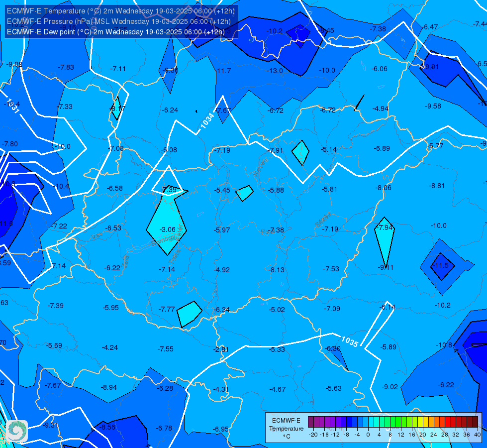Click the -5.02 temperature value
487x448 pixels.
pos(277,310)
